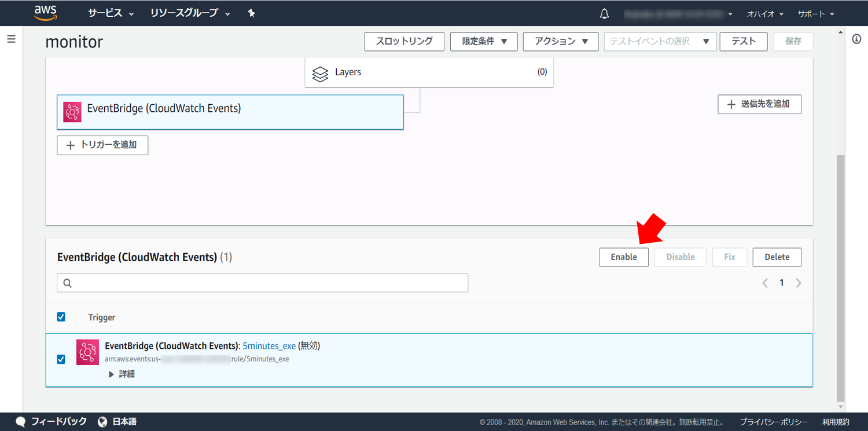The width and height of the screenshot is (868, 431).
Task: Go to next page of triggers
Action: point(799,283)
